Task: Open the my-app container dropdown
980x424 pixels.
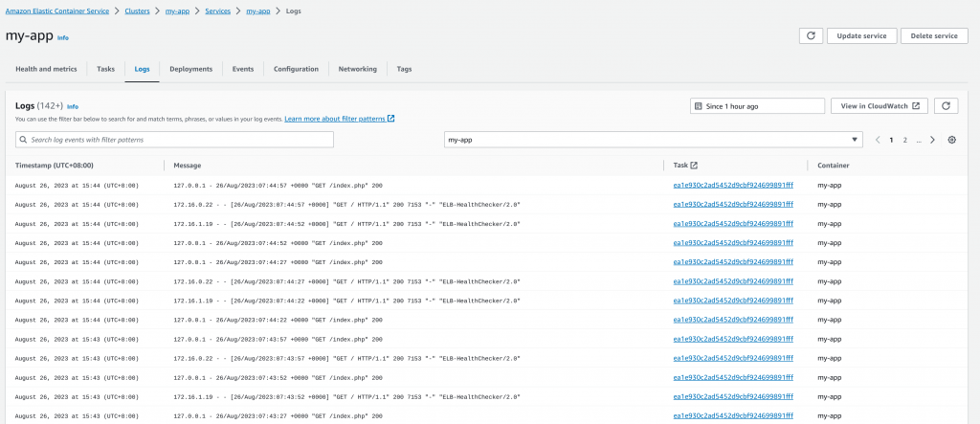Action: click(653, 140)
